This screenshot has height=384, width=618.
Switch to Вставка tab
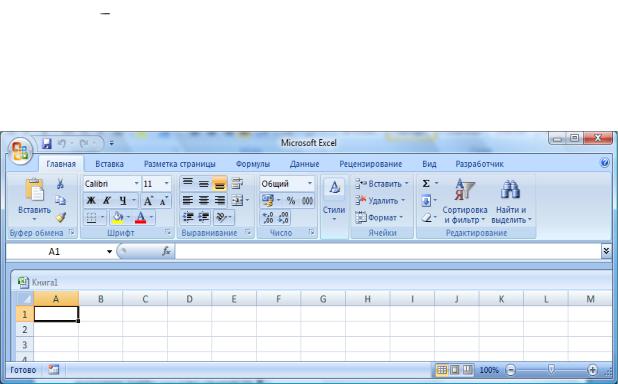(x=109, y=164)
